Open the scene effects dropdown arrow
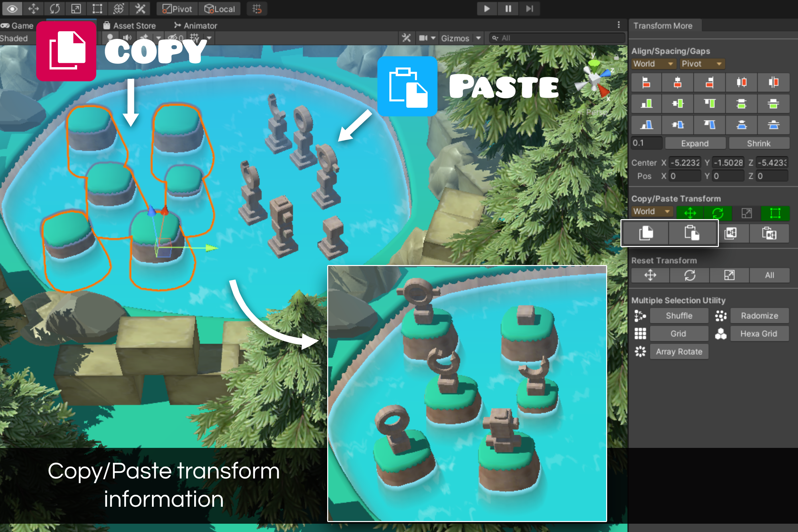798x532 pixels. pos(158,38)
